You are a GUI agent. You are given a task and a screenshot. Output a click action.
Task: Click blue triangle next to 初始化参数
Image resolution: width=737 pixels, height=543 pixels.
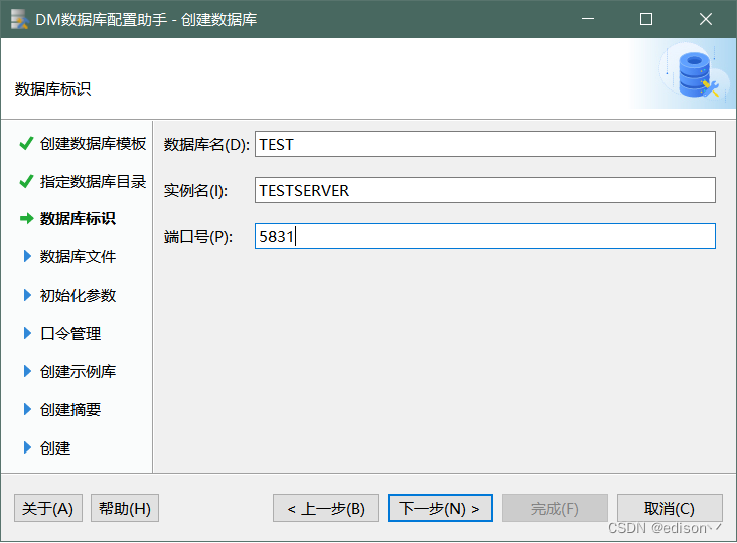click(27, 295)
